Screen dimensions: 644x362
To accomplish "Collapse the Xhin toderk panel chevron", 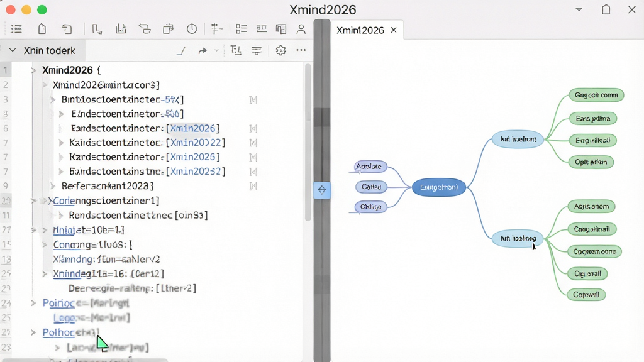I will [x=13, y=50].
